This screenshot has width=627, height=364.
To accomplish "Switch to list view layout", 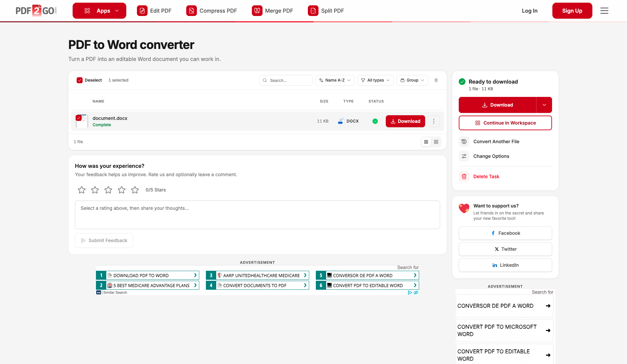I will coord(426,142).
